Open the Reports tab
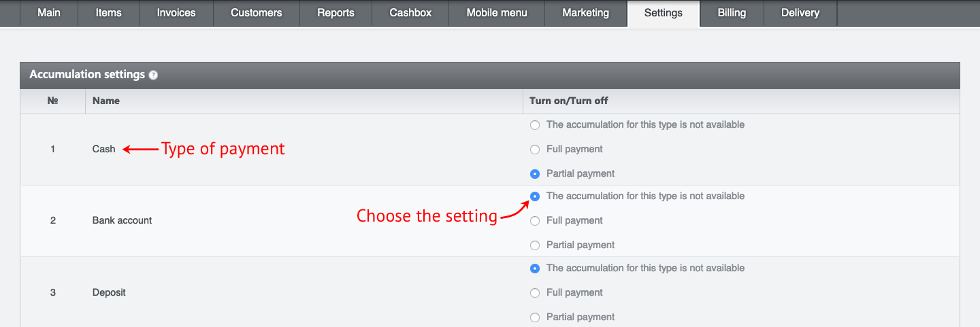This screenshot has width=980, height=327. 336,13
